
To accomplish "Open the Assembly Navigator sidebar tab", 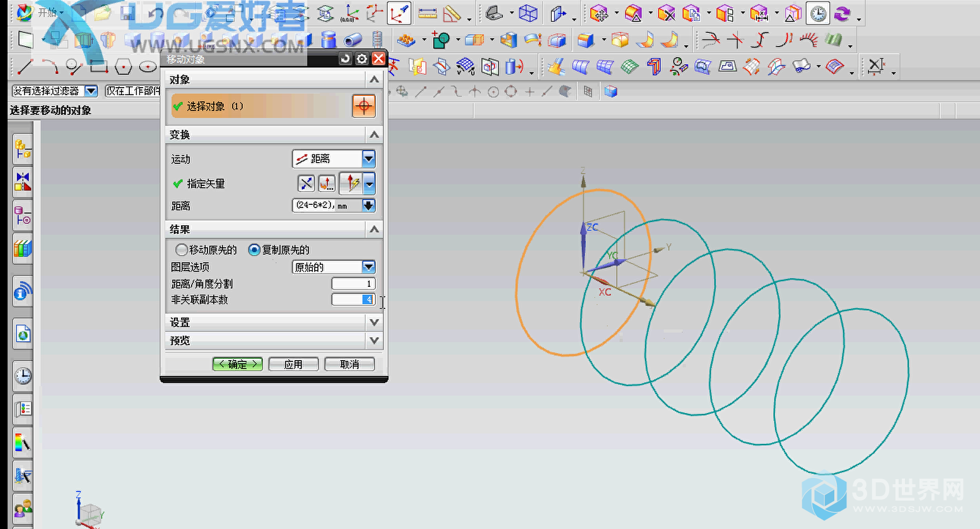I will (23, 149).
